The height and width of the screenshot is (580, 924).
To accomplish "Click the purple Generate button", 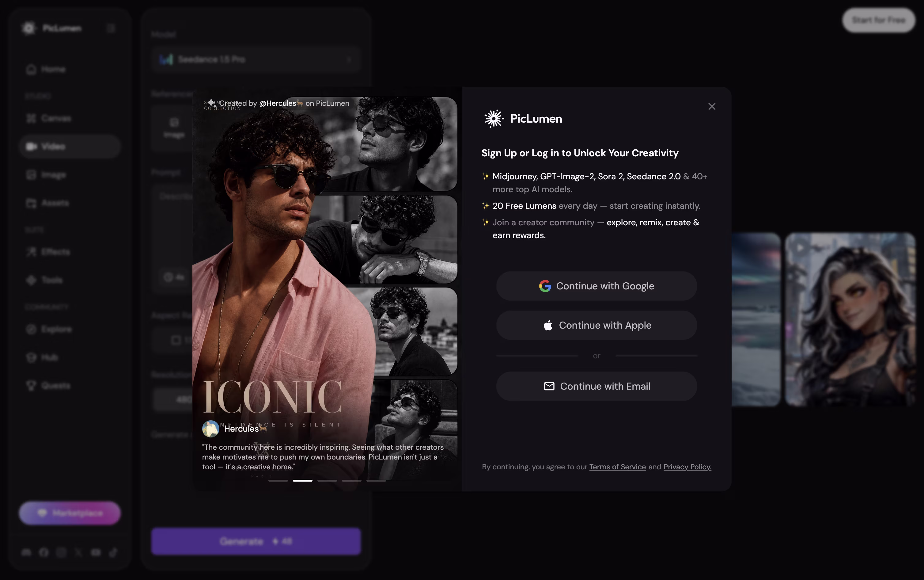I will click(256, 541).
